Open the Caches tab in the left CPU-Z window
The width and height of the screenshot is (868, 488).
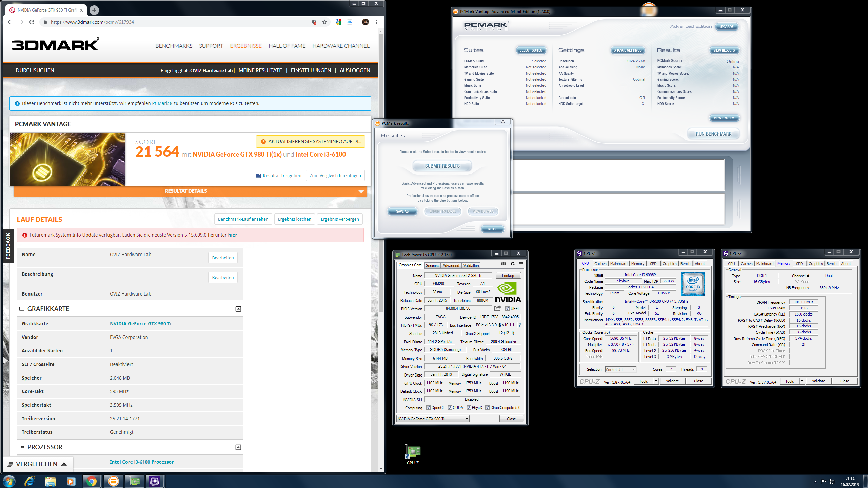600,264
